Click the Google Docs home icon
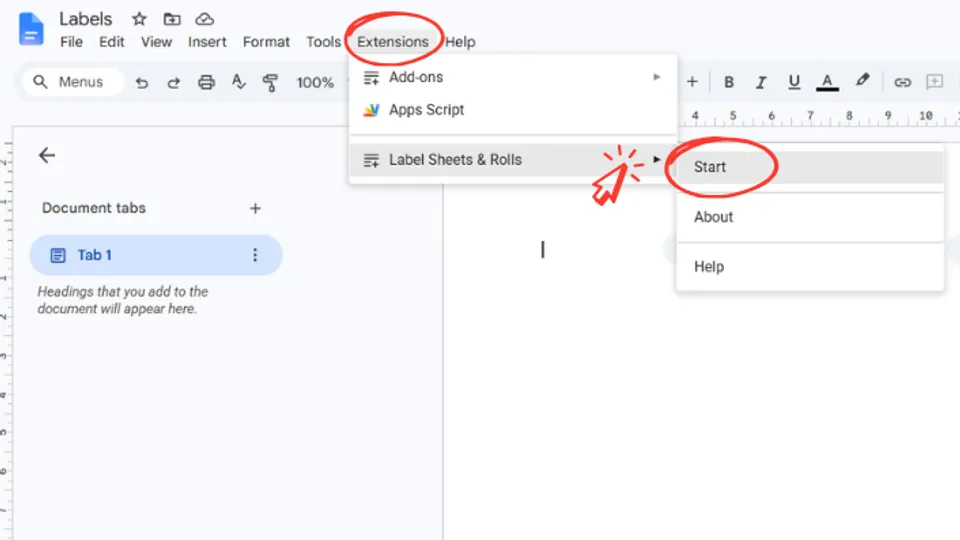The width and height of the screenshot is (960, 540). pyautogui.click(x=31, y=29)
